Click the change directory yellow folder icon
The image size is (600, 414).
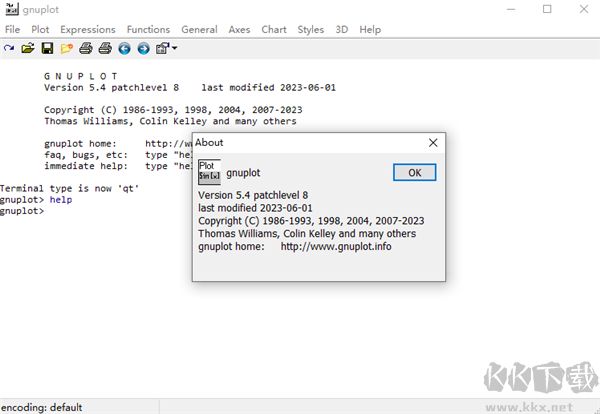click(67, 49)
